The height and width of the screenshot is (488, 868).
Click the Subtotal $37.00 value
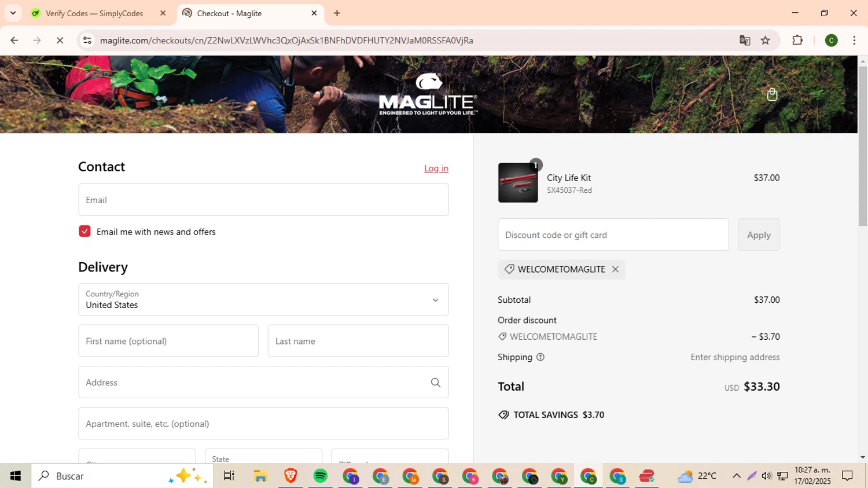pyautogui.click(x=767, y=300)
